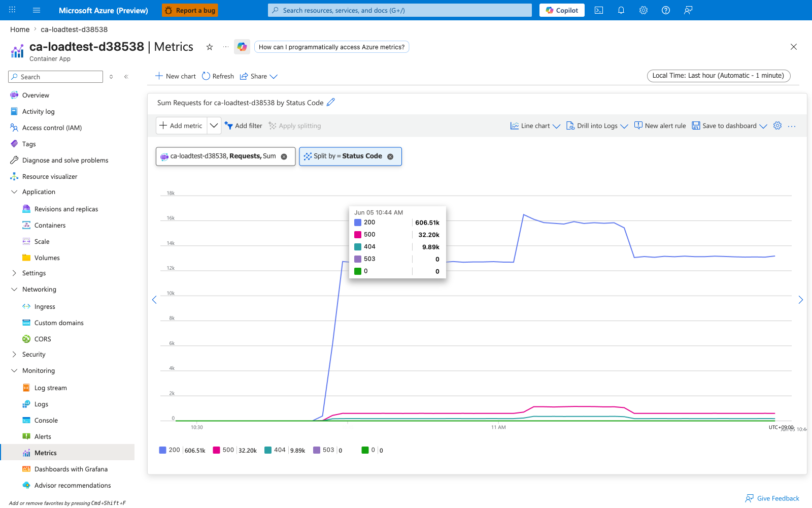Open portal settings gear in header
This screenshot has width=812, height=508.
[644, 10]
